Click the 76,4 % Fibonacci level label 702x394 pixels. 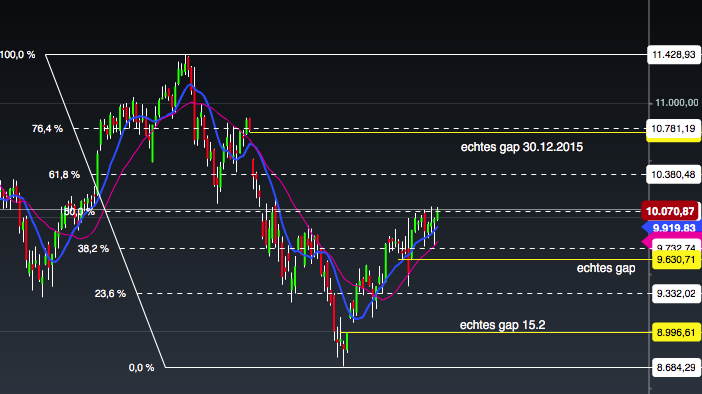tap(47, 129)
